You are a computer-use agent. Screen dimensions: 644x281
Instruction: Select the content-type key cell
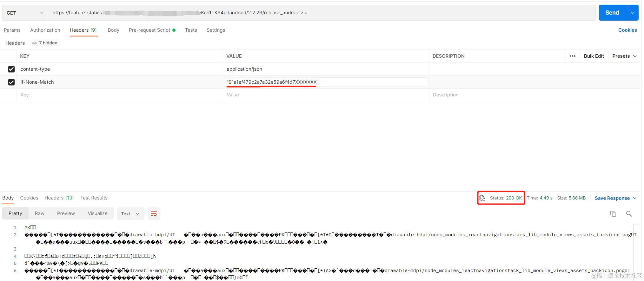click(x=120, y=69)
